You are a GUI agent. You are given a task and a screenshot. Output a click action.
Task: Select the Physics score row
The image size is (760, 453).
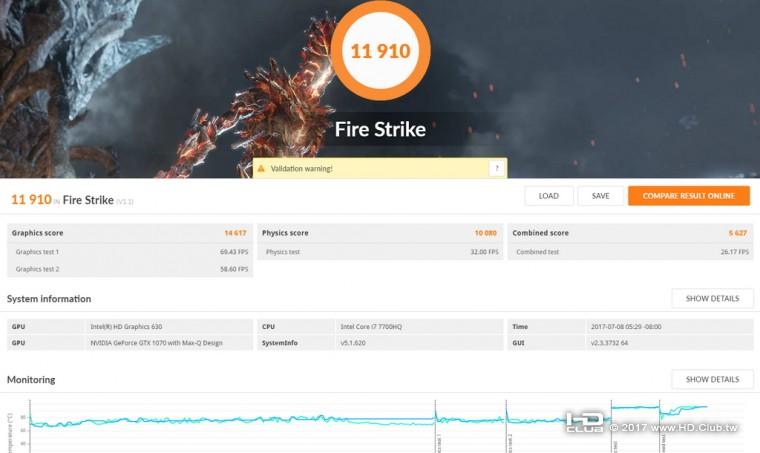[380, 233]
